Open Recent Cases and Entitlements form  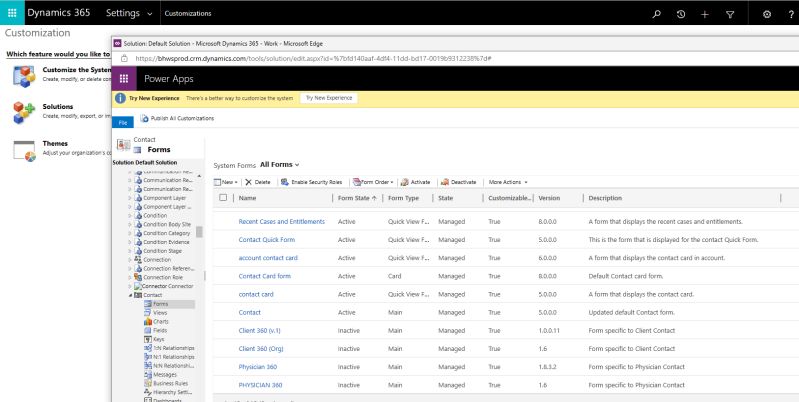click(281, 222)
